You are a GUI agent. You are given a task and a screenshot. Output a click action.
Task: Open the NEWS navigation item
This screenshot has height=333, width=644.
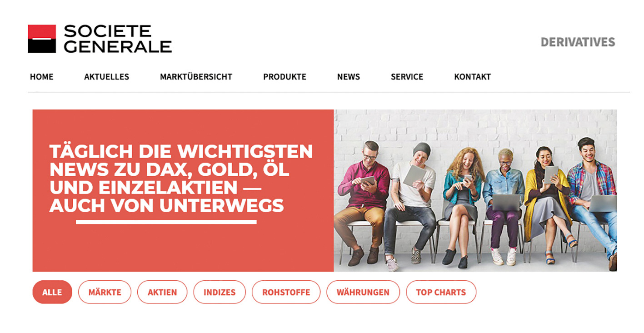pyautogui.click(x=349, y=77)
